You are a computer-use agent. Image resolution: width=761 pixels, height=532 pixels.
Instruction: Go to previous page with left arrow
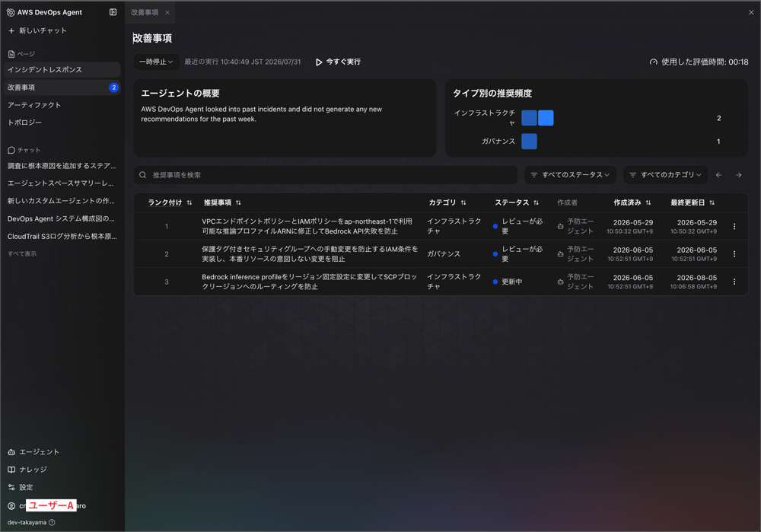pyautogui.click(x=719, y=175)
